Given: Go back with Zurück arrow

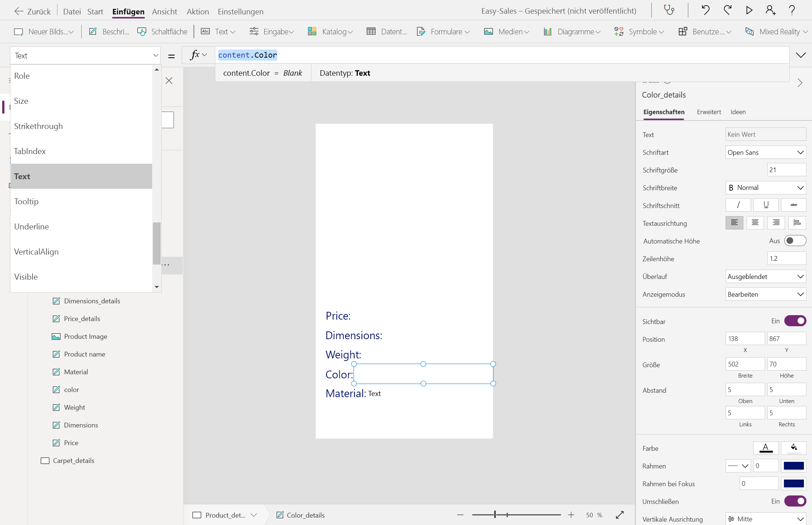Looking at the screenshot, I should click(x=32, y=11).
